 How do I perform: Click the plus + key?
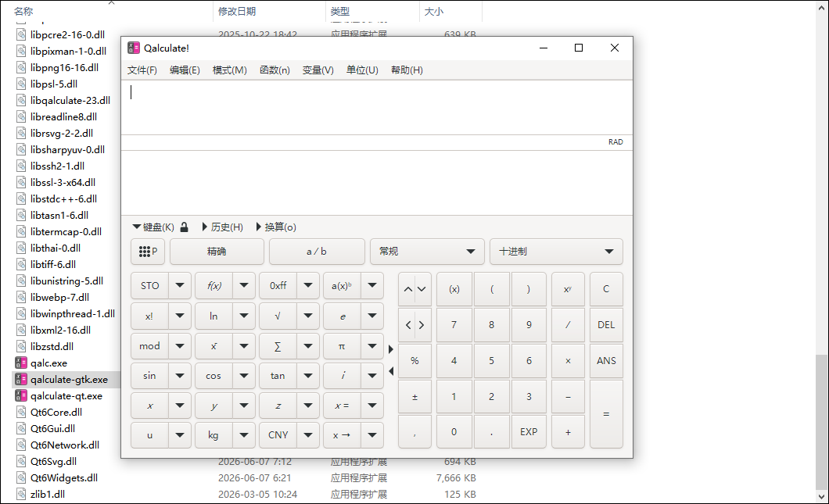click(x=568, y=432)
